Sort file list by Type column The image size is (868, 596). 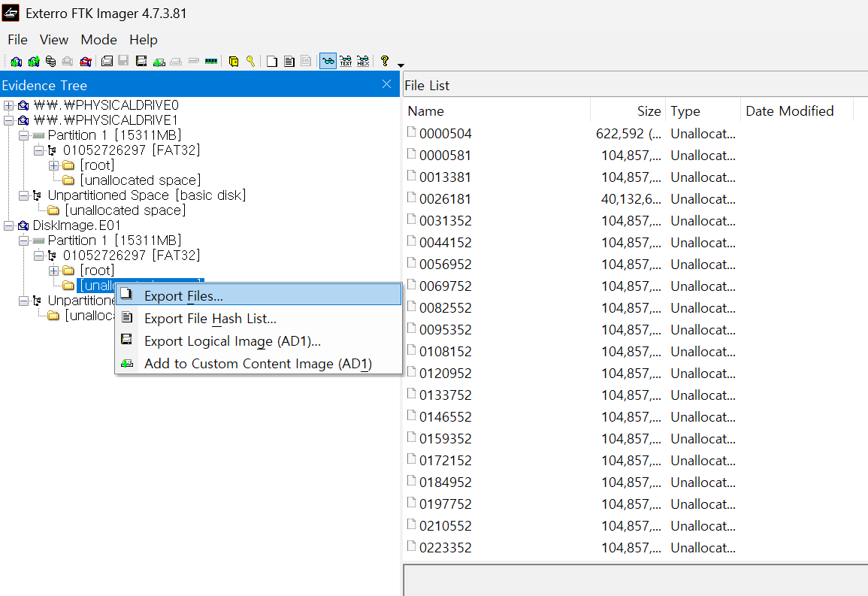pos(703,110)
